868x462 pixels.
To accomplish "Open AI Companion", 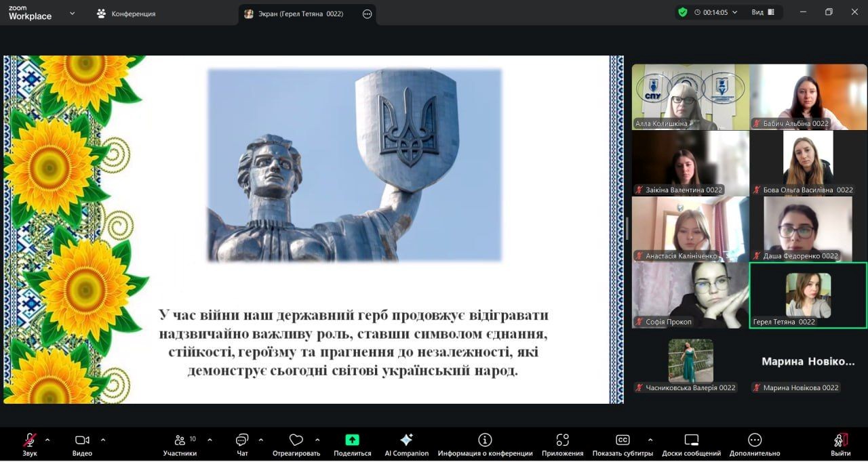I will click(x=406, y=440).
